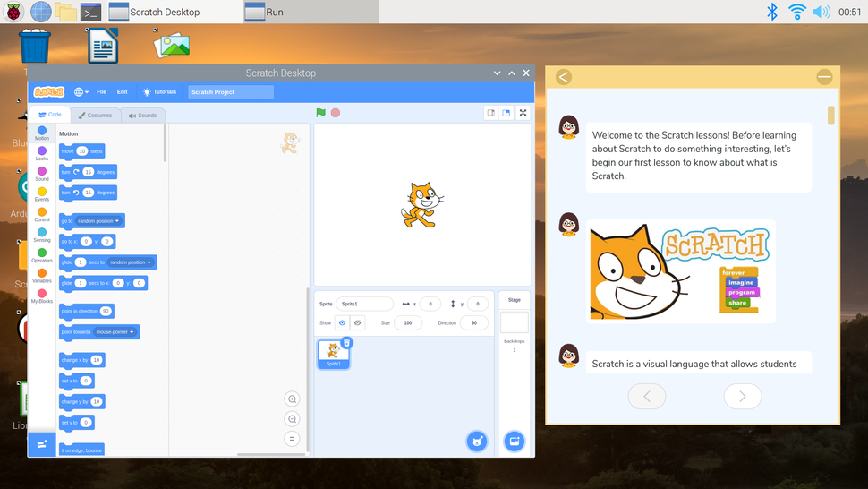Open the terminal from taskbar
This screenshot has width=868, height=489.
pyautogui.click(x=90, y=12)
